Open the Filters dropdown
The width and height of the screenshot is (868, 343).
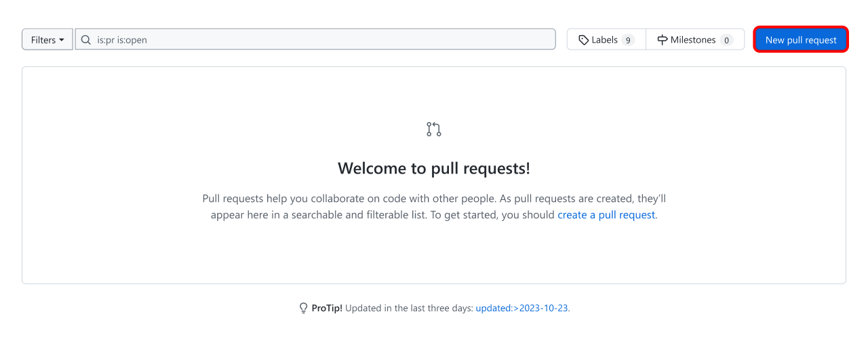(x=47, y=39)
